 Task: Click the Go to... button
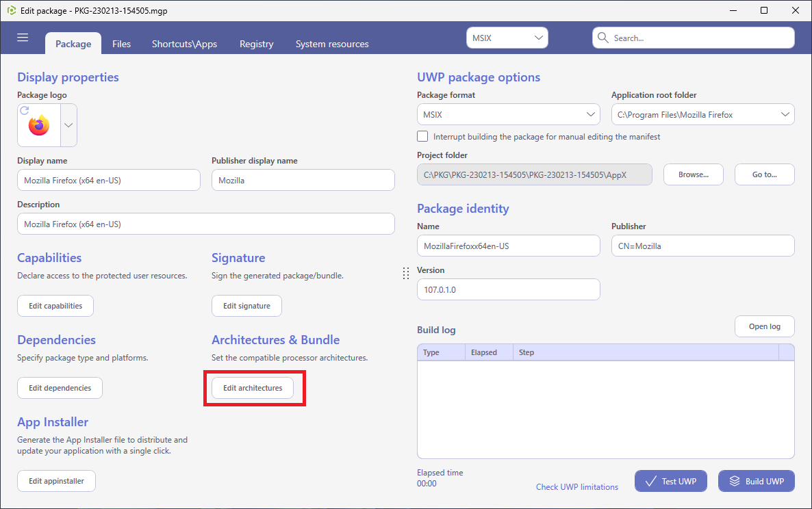[x=764, y=174]
